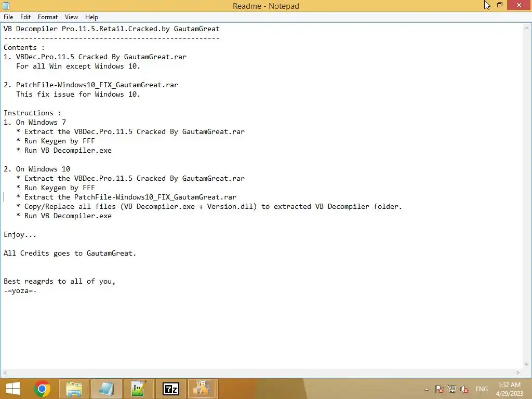This screenshot has height=399, width=532.
Task: Show hidden tray icons arrow
Action: [x=427, y=389]
